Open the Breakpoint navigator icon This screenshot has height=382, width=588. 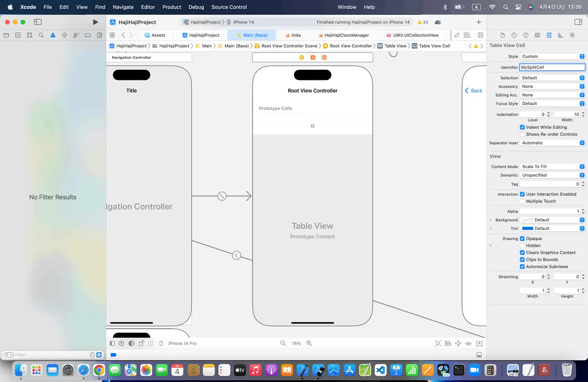pos(88,35)
